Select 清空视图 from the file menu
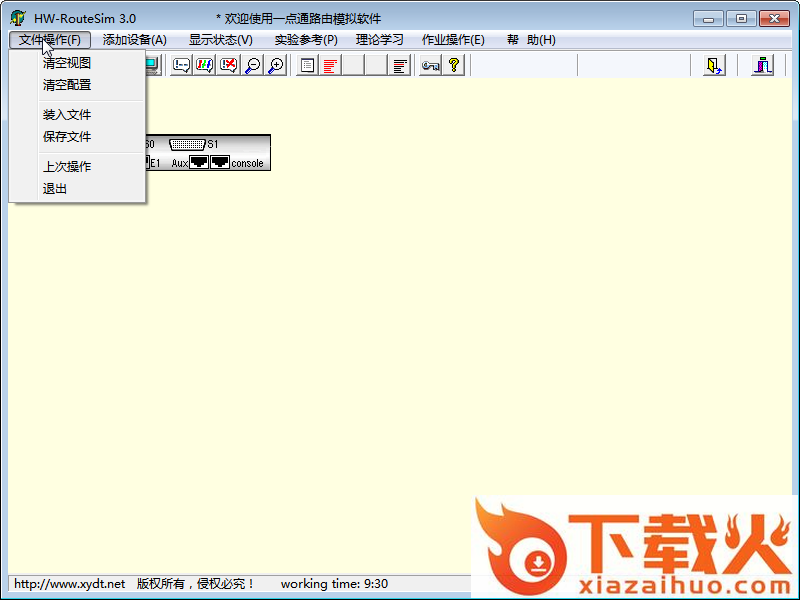Screen dimensions: 800x600 67,63
